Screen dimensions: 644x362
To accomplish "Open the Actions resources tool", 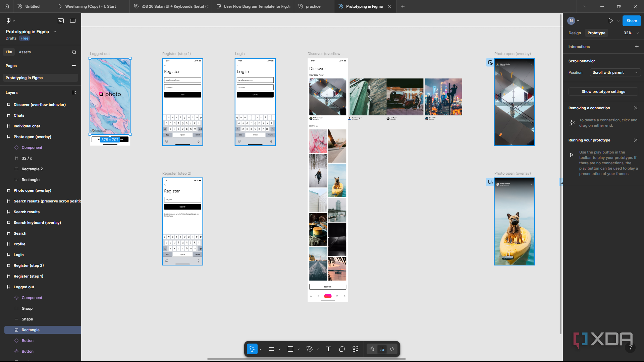I will [356, 349].
